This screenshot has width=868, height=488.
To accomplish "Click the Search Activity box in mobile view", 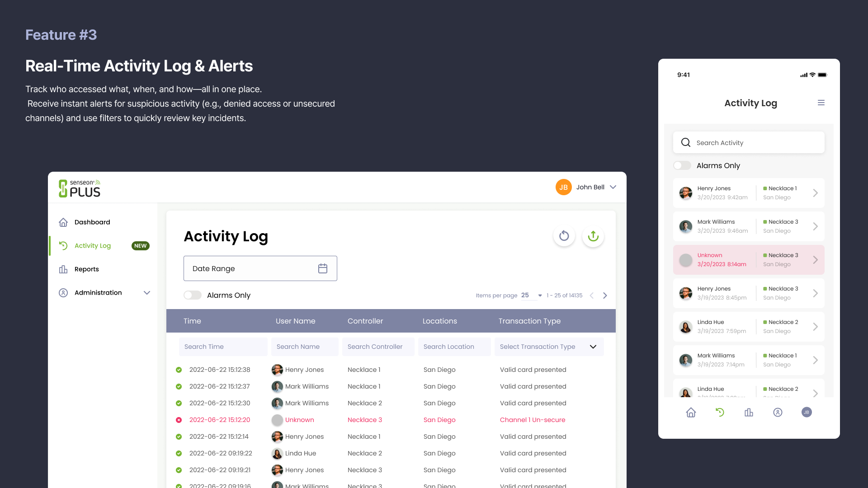I will [x=748, y=143].
